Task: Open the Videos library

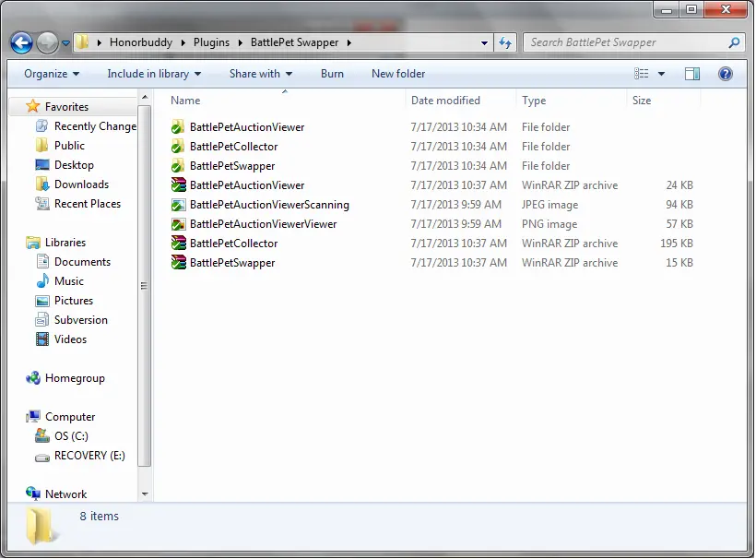Action: coord(70,339)
